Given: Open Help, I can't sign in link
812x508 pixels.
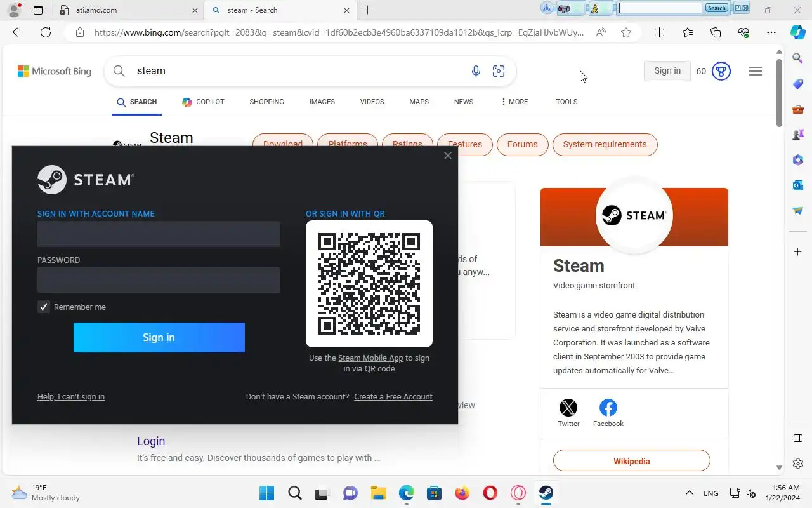Looking at the screenshot, I should 71,396.
